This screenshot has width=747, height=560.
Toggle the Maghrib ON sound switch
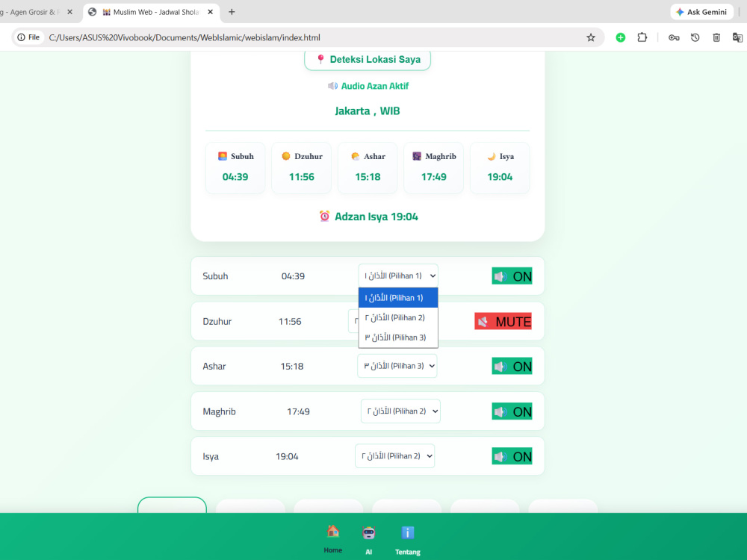coord(512,411)
